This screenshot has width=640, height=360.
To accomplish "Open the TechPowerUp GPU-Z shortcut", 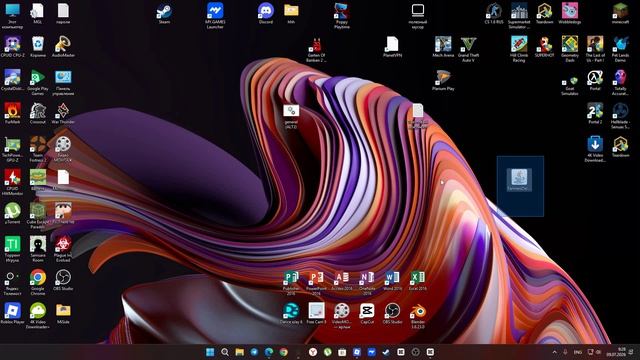I will point(12,149).
